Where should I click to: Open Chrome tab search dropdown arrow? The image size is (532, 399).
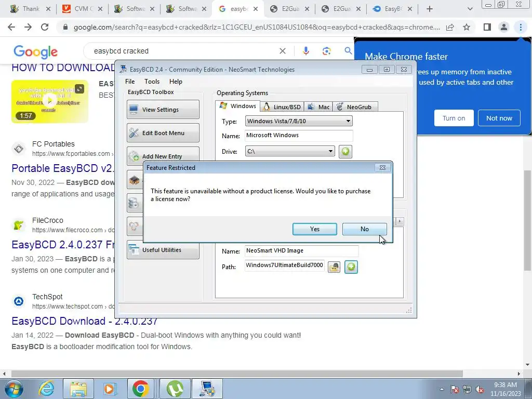470,9
